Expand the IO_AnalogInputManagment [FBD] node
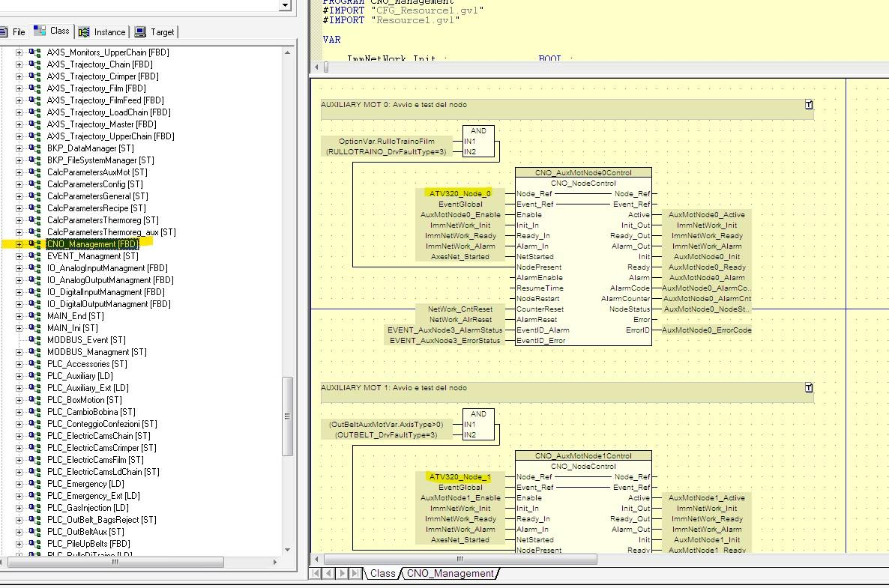 click(x=19, y=268)
